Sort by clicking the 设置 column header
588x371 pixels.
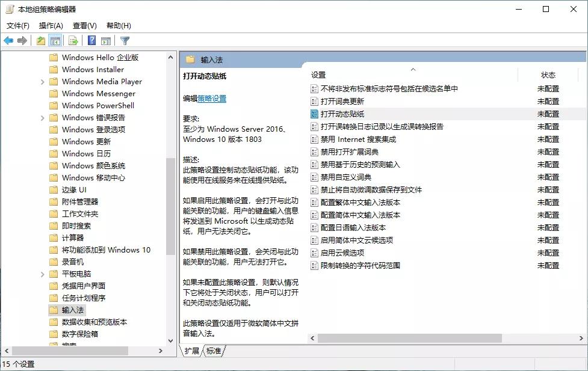pos(318,75)
